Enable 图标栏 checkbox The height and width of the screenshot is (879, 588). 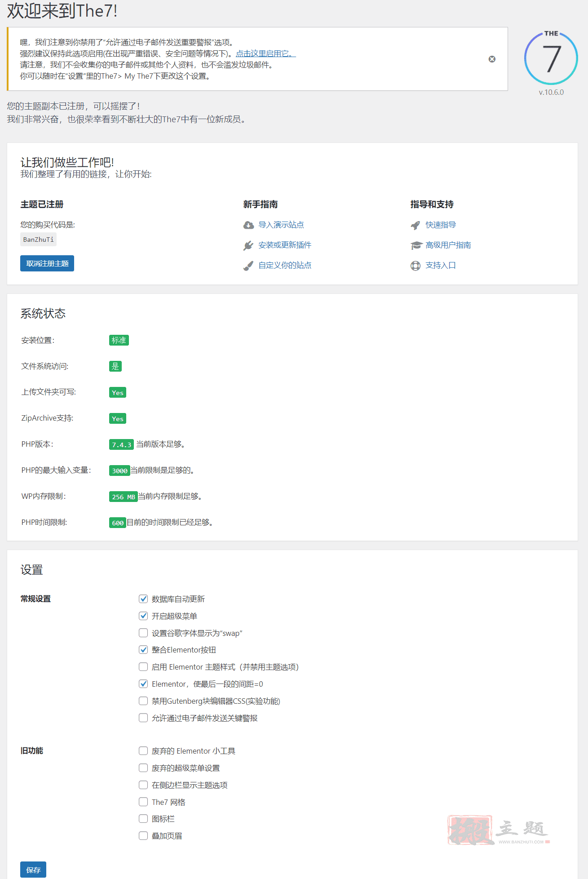pos(143,818)
